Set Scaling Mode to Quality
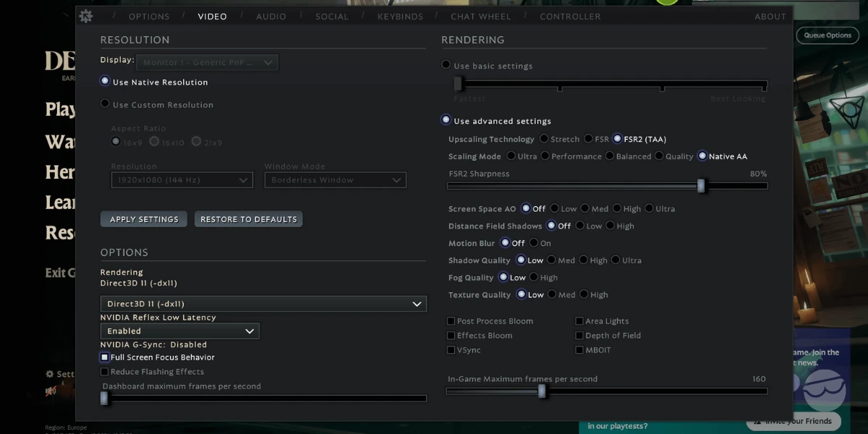 pos(674,156)
